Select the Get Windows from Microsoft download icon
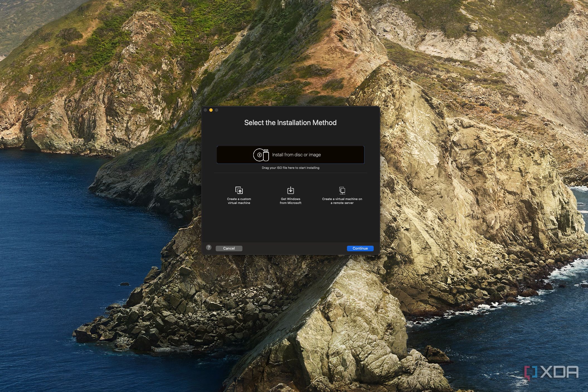 pyautogui.click(x=290, y=190)
